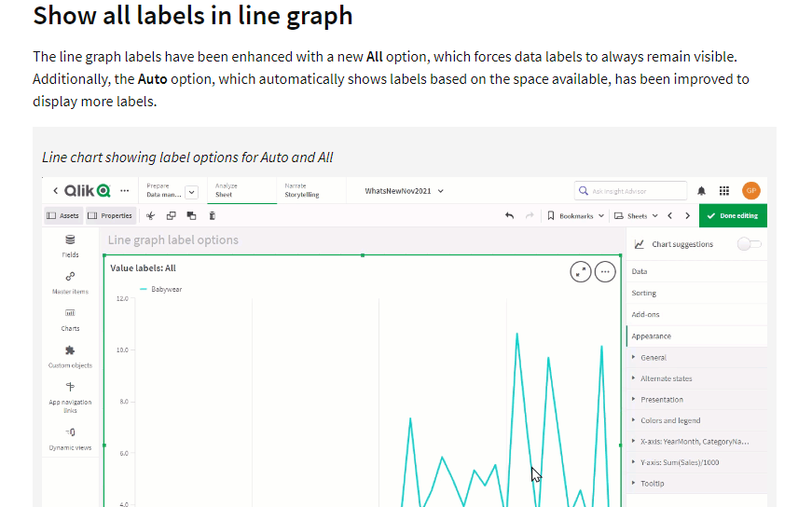Screen dimensions: 812x507
Task: Expand the Colors and legend section
Action: pos(696,420)
